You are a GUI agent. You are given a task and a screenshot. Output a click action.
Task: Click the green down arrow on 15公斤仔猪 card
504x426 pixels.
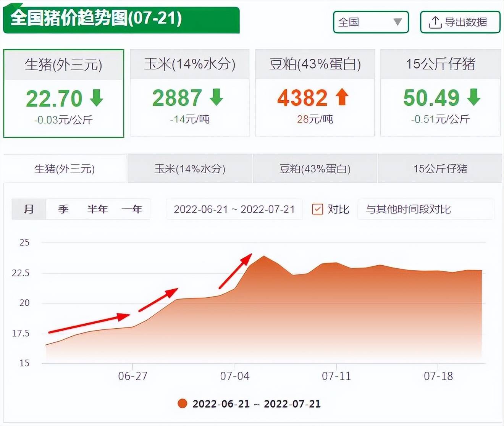pyautogui.click(x=473, y=98)
